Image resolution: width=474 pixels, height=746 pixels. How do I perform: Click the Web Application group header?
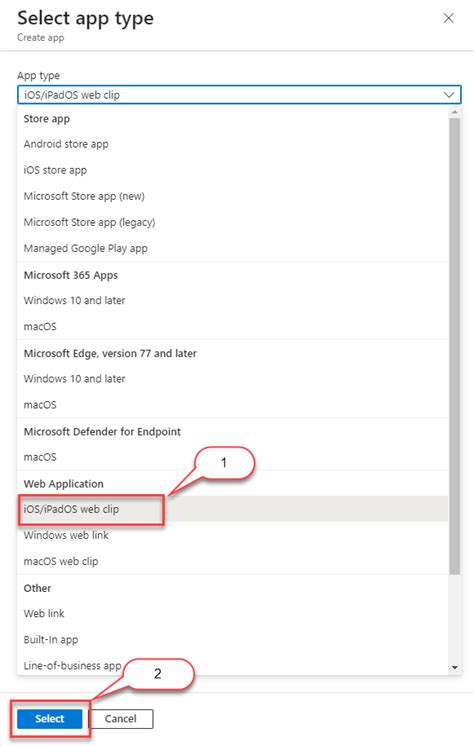tap(64, 483)
